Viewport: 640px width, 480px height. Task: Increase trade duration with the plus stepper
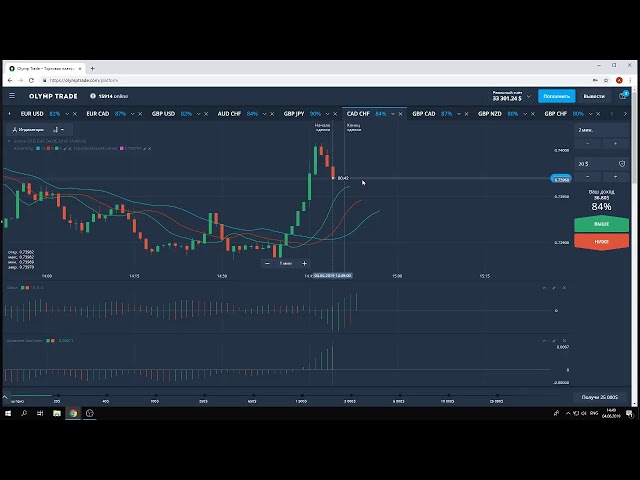pos(615,143)
